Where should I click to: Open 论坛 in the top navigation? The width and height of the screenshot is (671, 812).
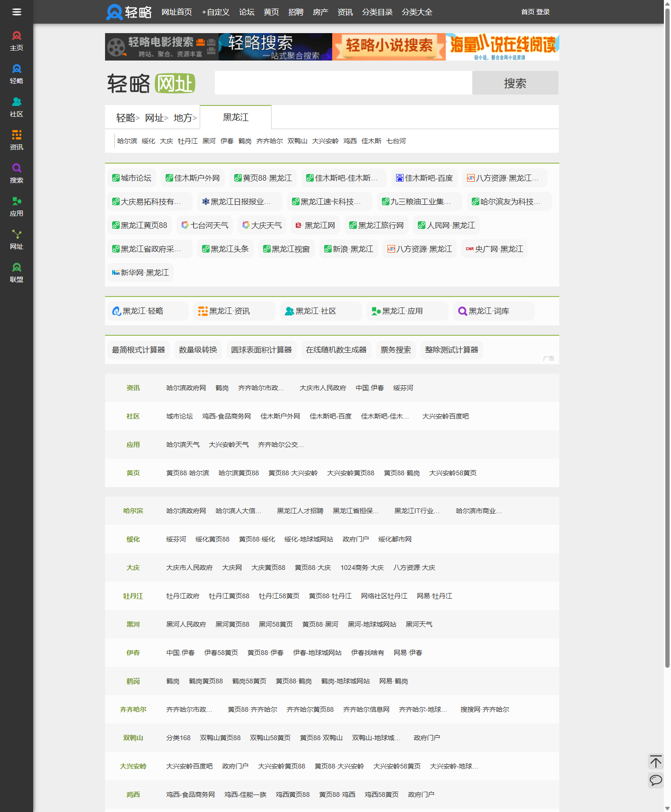click(247, 12)
